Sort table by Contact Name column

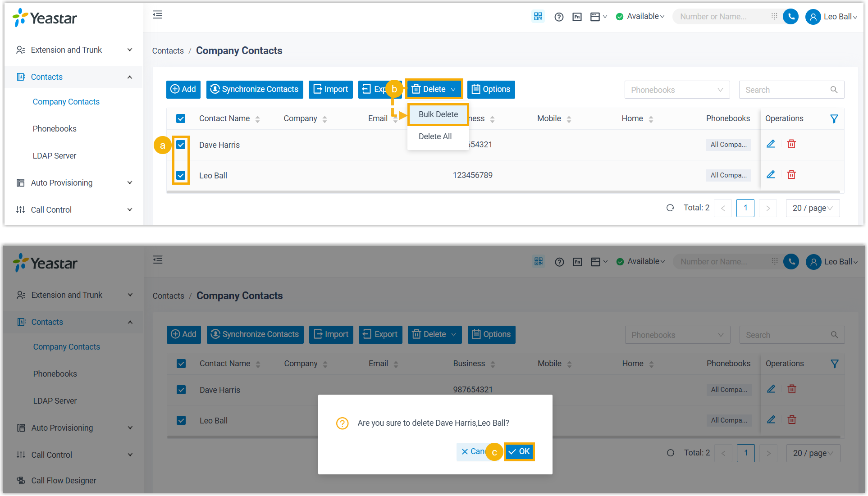pos(224,118)
